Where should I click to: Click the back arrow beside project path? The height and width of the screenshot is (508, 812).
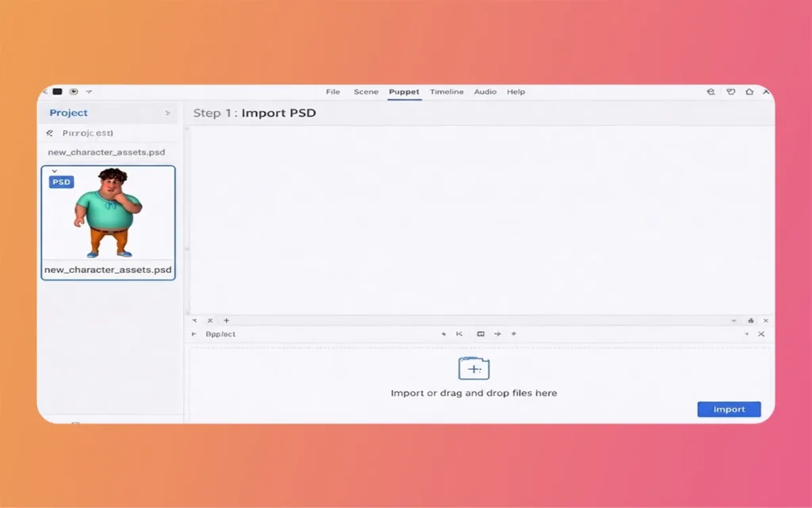click(x=49, y=133)
